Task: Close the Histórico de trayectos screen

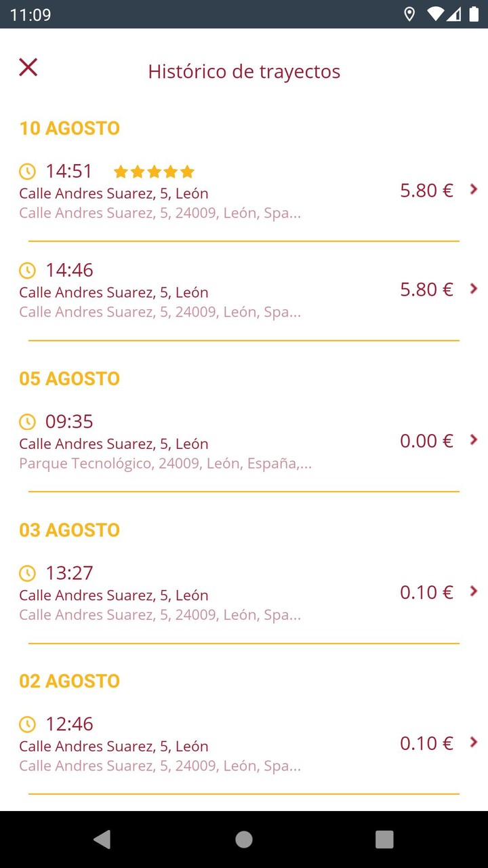Action: (28, 67)
